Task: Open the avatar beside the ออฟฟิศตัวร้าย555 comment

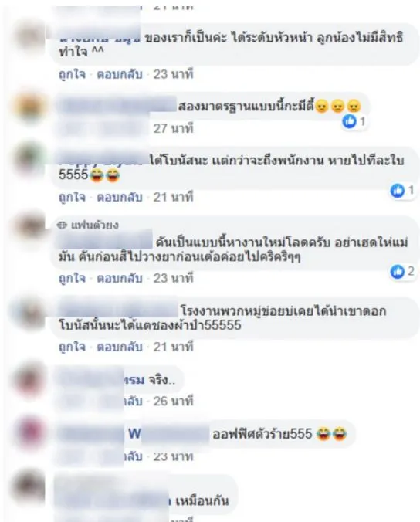Action: pos(30,432)
